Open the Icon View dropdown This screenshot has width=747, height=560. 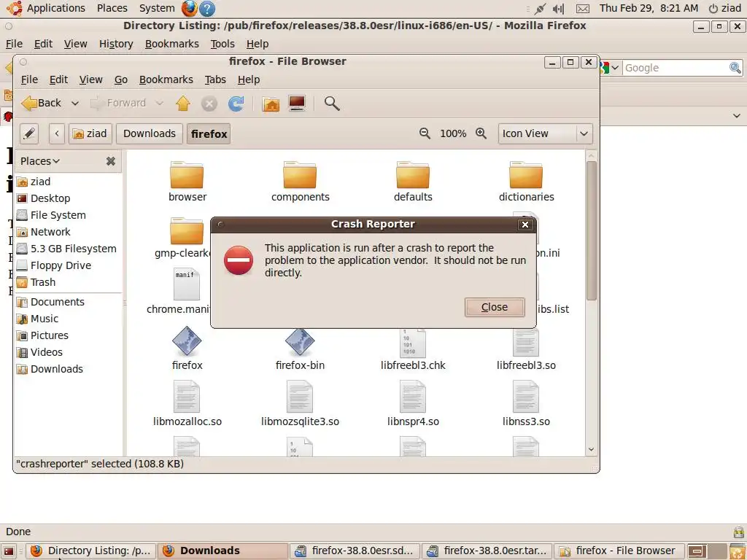[x=545, y=133]
